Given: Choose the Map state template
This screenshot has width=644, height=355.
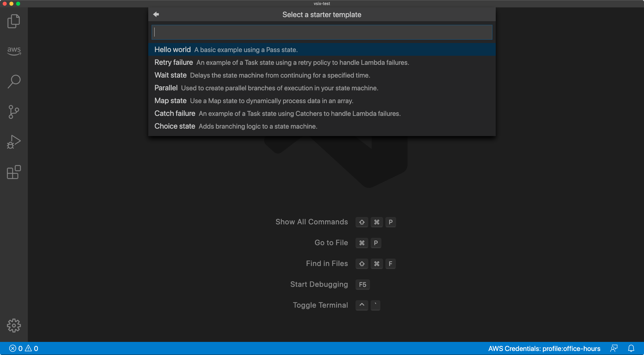Looking at the screenshot, I should [x=322, y=101].
